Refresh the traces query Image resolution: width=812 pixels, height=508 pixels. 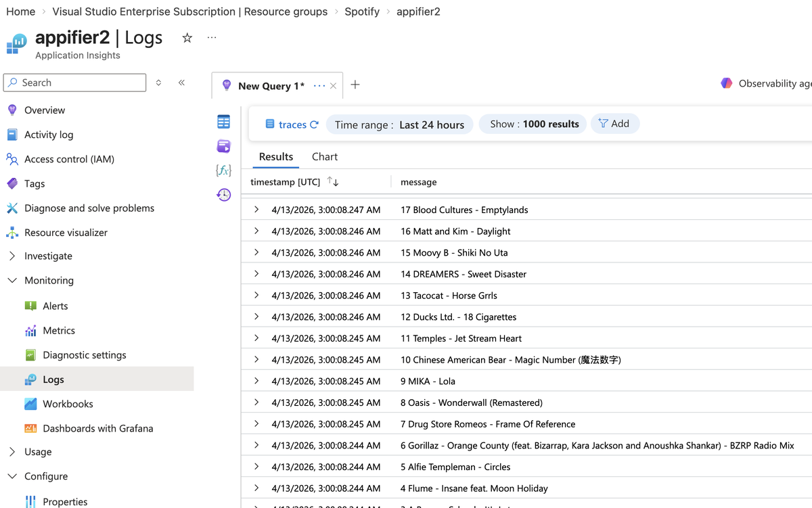click(x=314, y=124)
